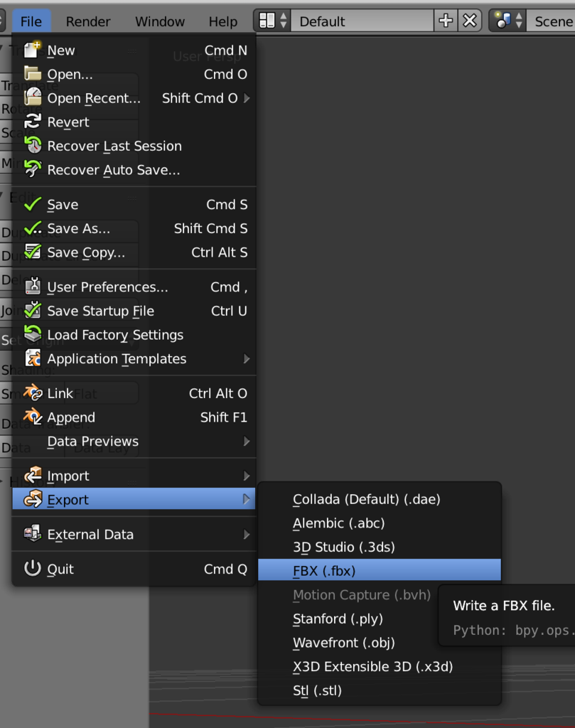This screenshot has height=728, width=575.
Task: Click the User Preferences icon
Action: tap(33, 287)
